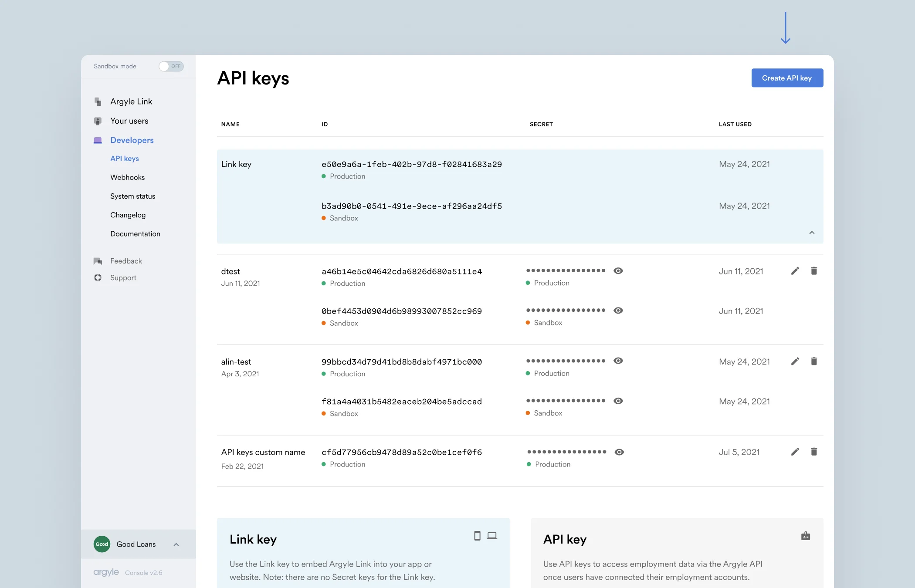Collapse the Link key row chevron
The width and height of the screenshot is (915, 588).
click(x=812, y=233)
